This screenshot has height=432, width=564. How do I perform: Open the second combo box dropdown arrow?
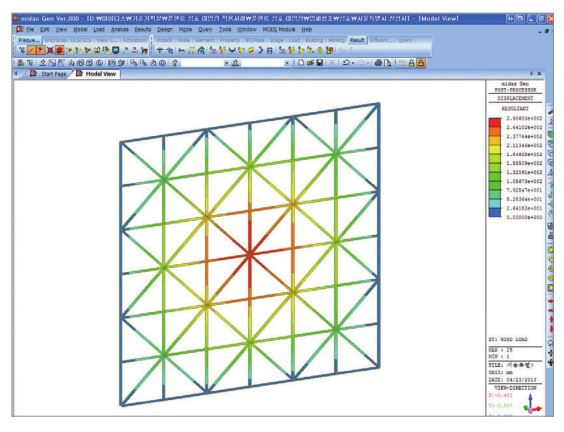(x=287, y=63)
